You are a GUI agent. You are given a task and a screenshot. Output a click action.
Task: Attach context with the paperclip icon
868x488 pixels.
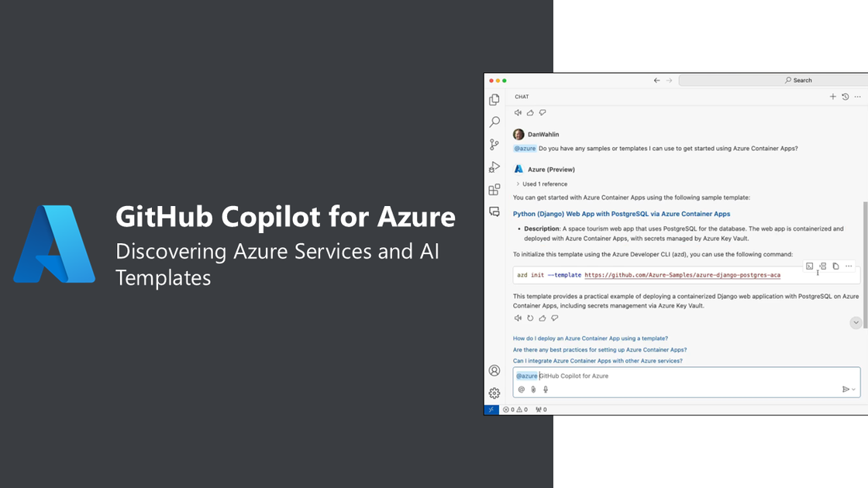tap(533, 390)
